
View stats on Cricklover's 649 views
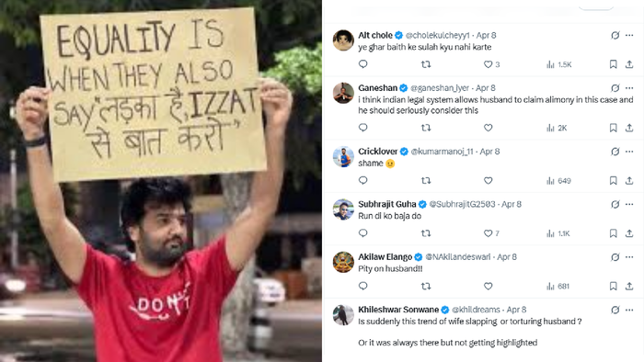click(x=559, y=181)
